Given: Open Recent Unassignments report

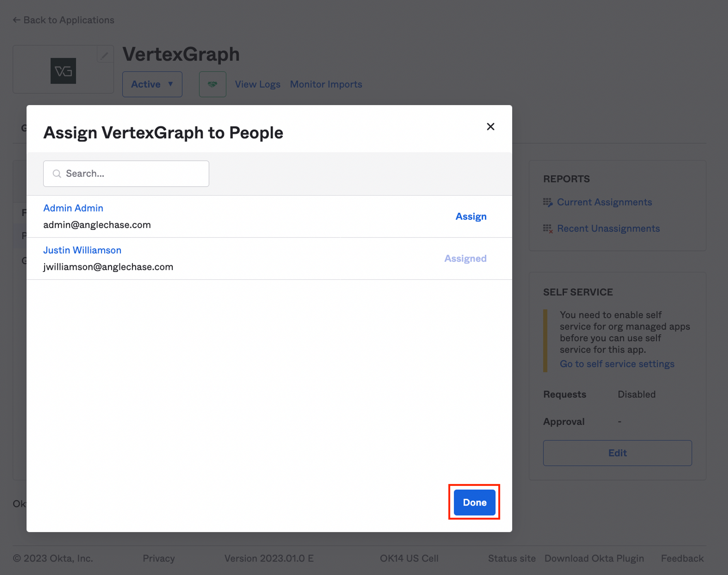Looking at the screenshot, I should tap(608, 228).
